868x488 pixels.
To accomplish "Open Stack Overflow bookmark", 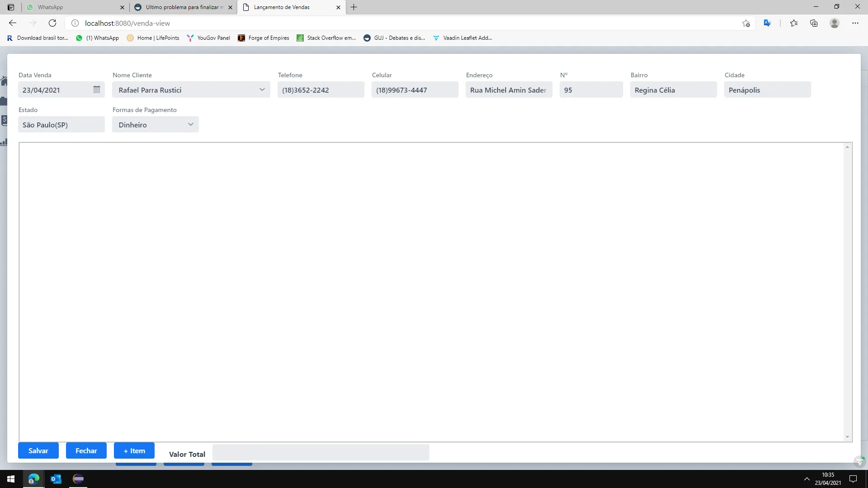I will (x=326, y=38).
